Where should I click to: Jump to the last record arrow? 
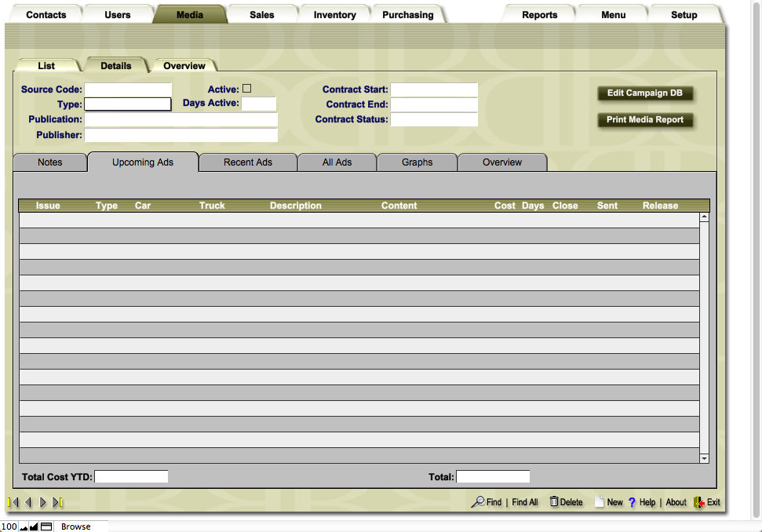coord(58,502)
